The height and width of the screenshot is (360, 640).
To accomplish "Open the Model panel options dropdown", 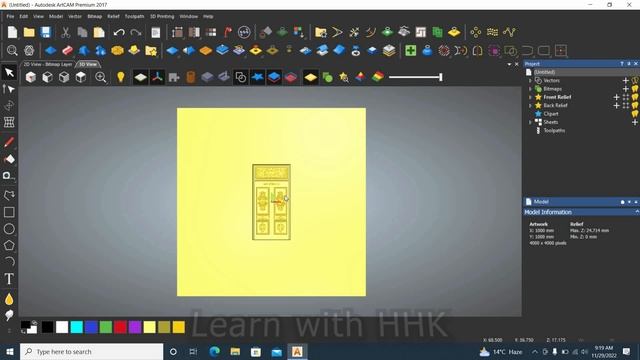I will point(629,202).
